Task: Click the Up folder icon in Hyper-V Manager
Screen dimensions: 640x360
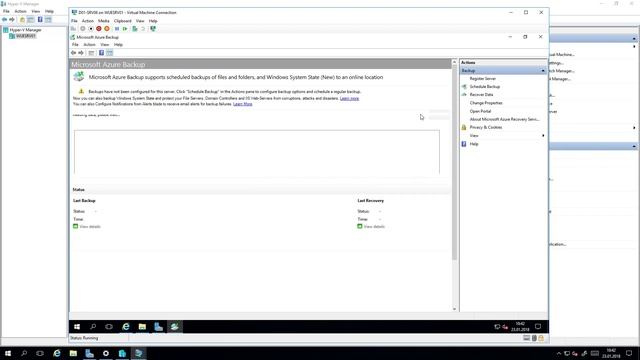Action: 22,19
